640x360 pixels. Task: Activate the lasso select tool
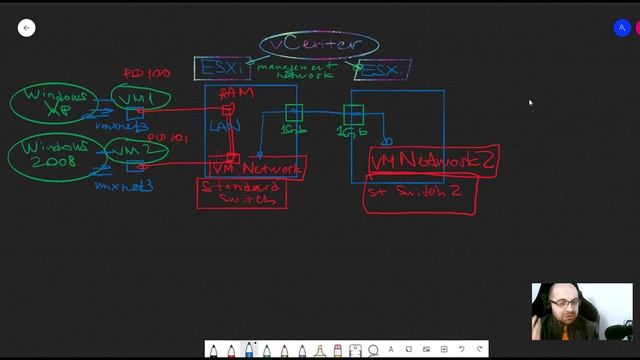coord(373,350)
